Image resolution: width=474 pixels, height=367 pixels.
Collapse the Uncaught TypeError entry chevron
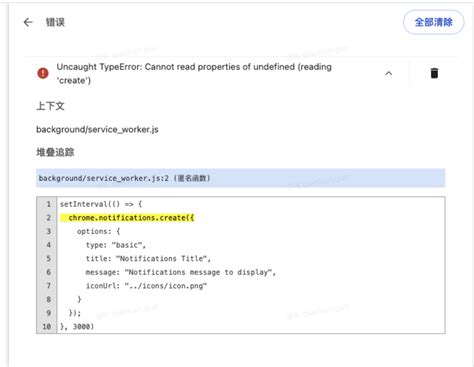click(389, 73)
